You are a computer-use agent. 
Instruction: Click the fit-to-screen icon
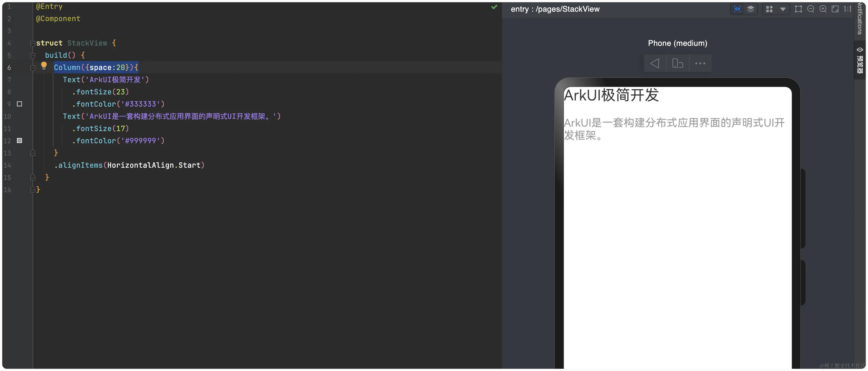point(835,9)
